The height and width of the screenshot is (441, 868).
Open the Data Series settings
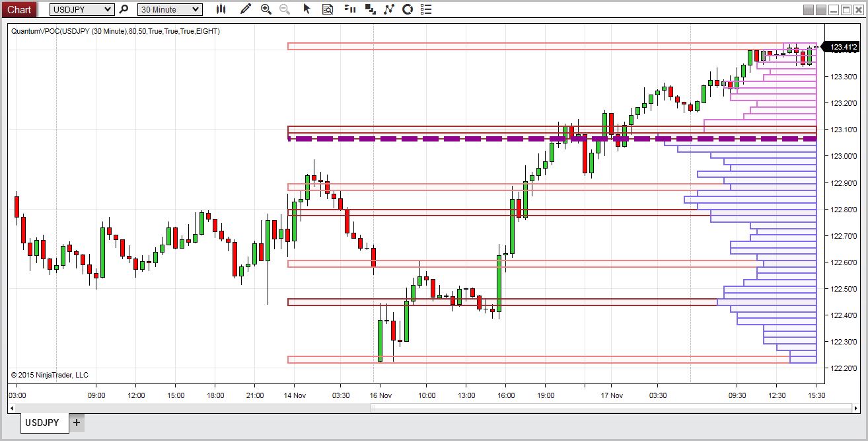point(370,9)
